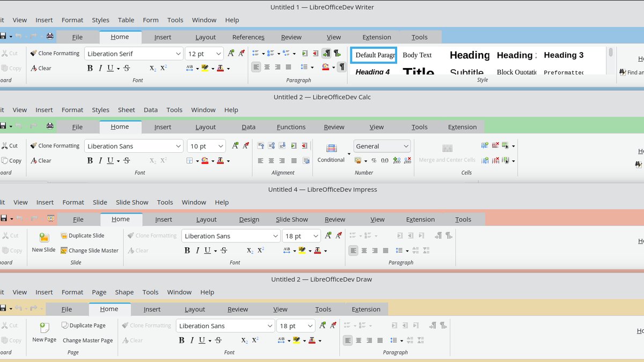
Task: Click Clone Formatting in the Calc window
Action: [55, 145]
